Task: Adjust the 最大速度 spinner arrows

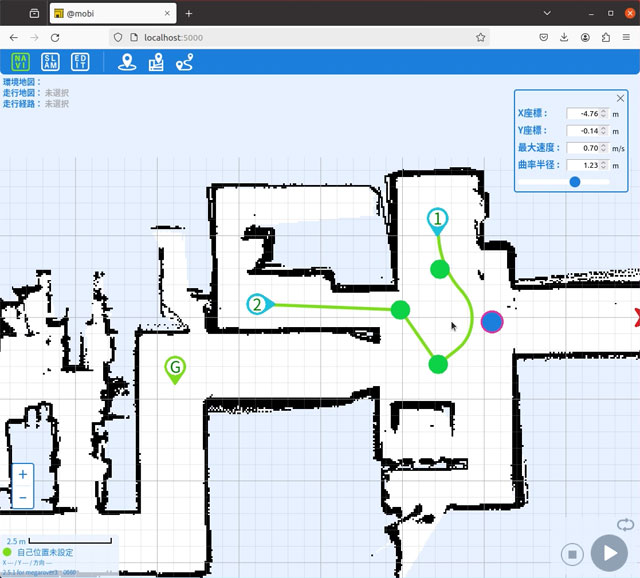Action: pos(604,148)
